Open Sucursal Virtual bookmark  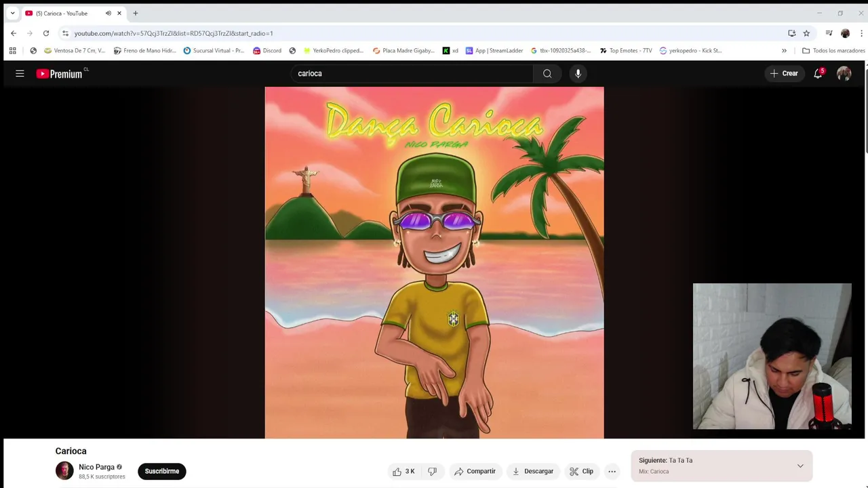pyautogui.click(x=214, y=50)
